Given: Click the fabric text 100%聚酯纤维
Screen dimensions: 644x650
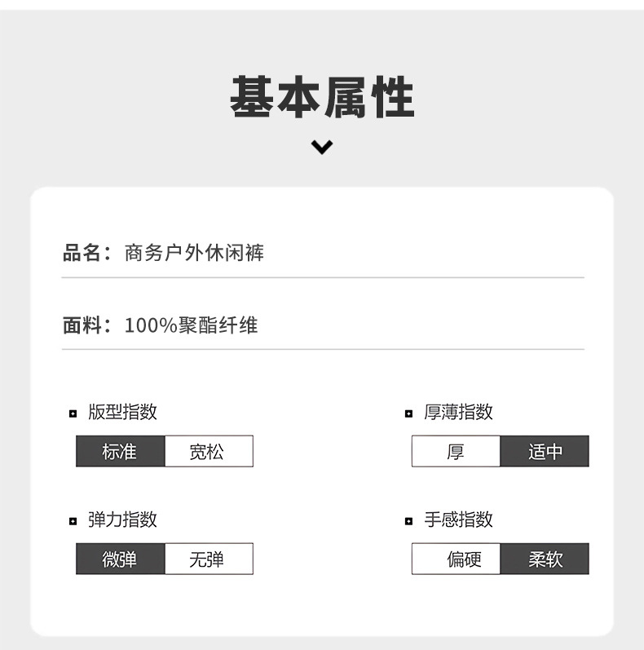Looking at the screenshot, I should [191, 325].
